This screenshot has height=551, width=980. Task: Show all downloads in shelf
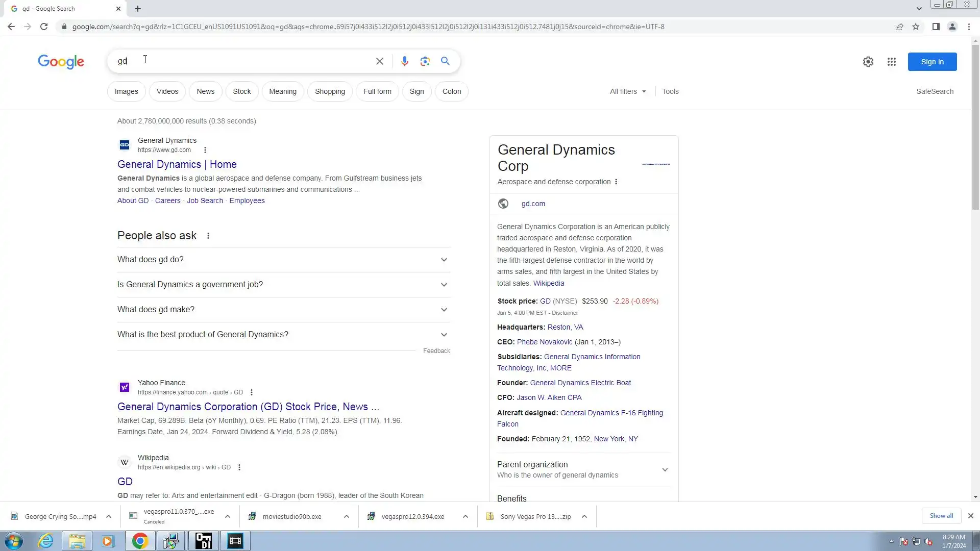[941, 516]
